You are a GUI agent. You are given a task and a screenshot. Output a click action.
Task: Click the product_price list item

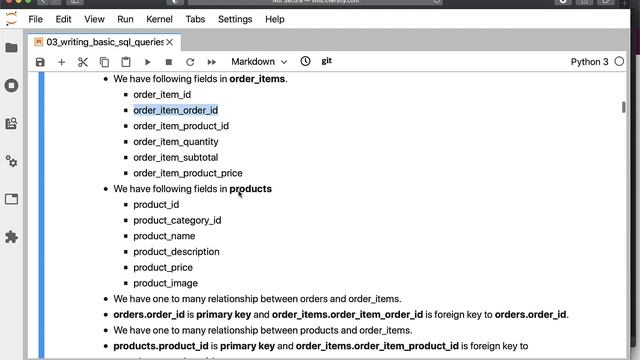[x=163, y=267]
